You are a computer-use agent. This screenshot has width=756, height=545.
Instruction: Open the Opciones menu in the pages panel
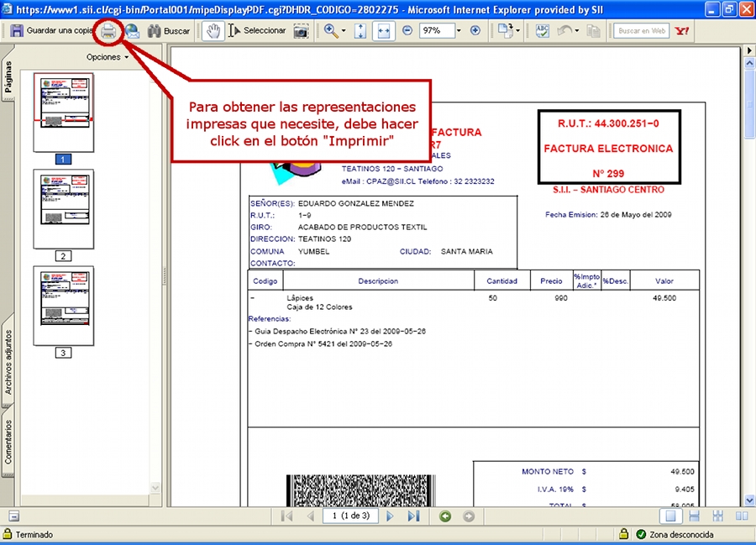(x=108, y=57)
